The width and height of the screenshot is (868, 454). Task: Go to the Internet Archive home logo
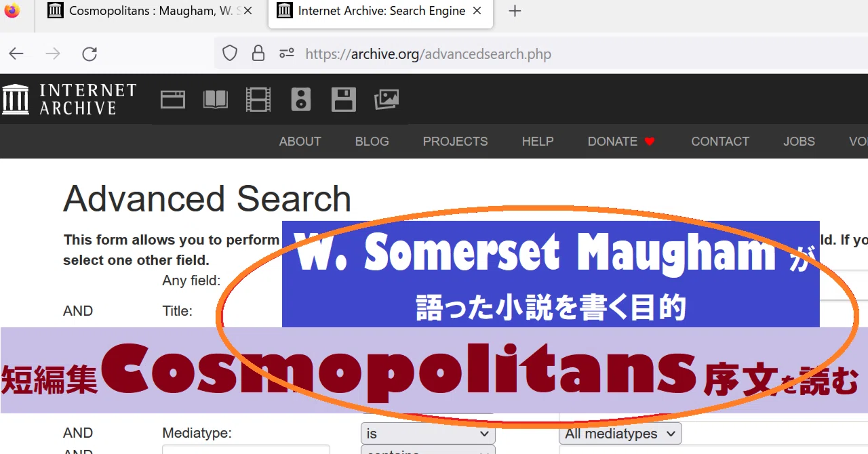[70, 99]
